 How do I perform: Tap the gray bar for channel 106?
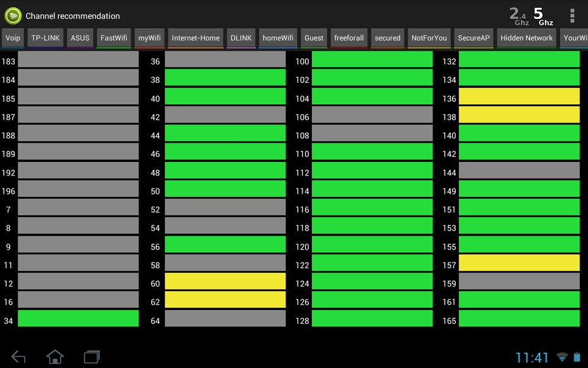[372, 115]
